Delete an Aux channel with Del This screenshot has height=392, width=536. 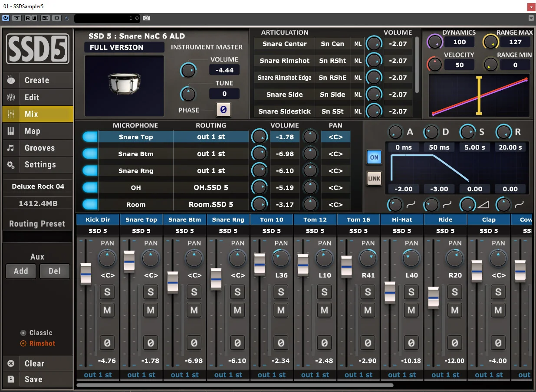tap(54, 271)
